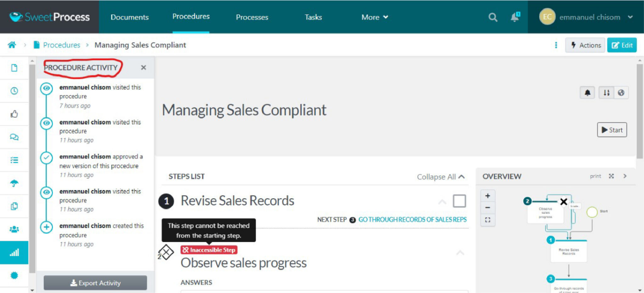This screenshot has height=293, width=644.
Task: Open the three-dot options menu near Actions
Action: (x=556, y=45)
